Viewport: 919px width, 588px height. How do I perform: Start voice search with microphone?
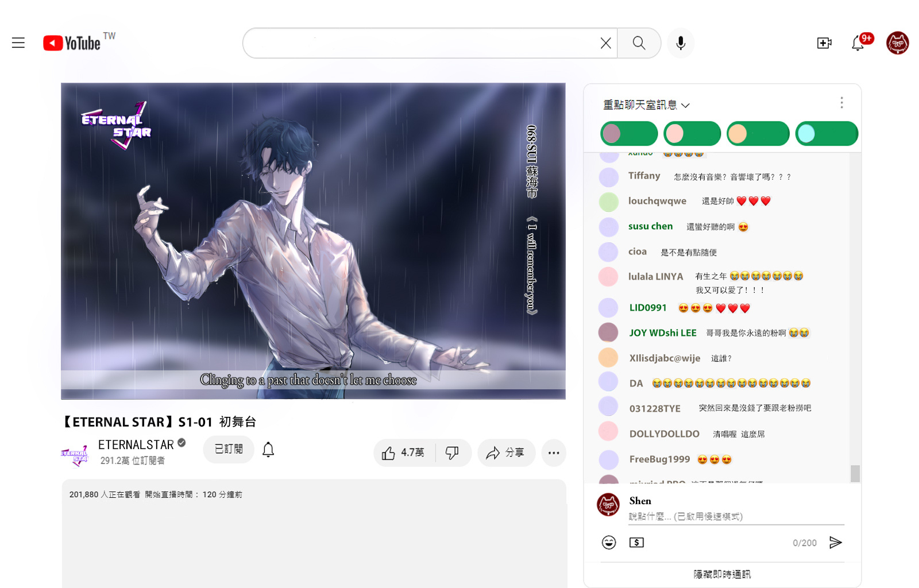681,43
